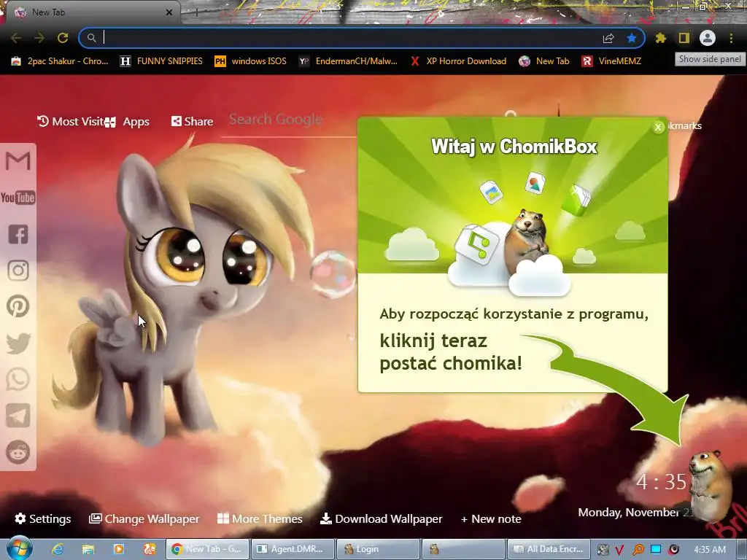
Task: Reload the current Chrome page
Action: 63,38
